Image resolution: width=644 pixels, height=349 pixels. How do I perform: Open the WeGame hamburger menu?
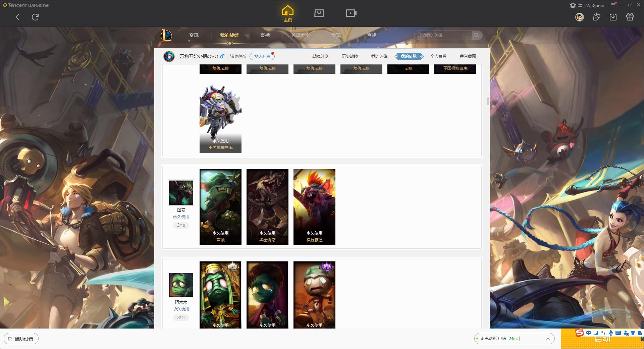(613, 5)
